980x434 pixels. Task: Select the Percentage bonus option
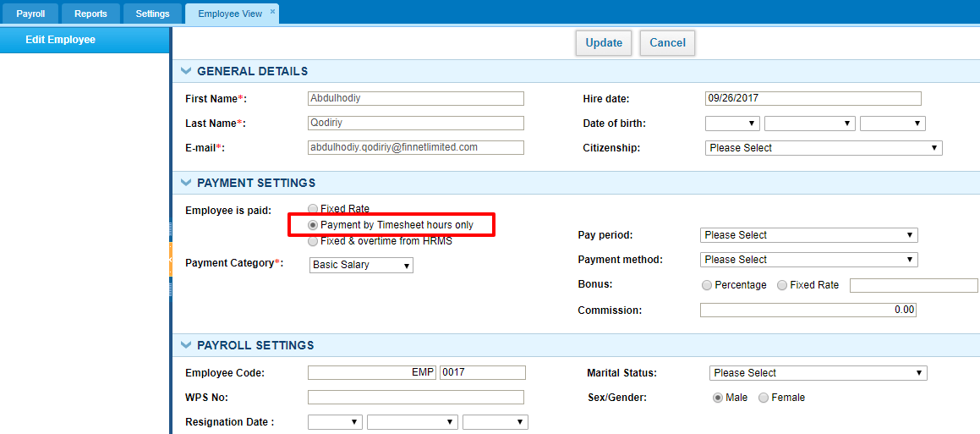[x=707, y=285]
